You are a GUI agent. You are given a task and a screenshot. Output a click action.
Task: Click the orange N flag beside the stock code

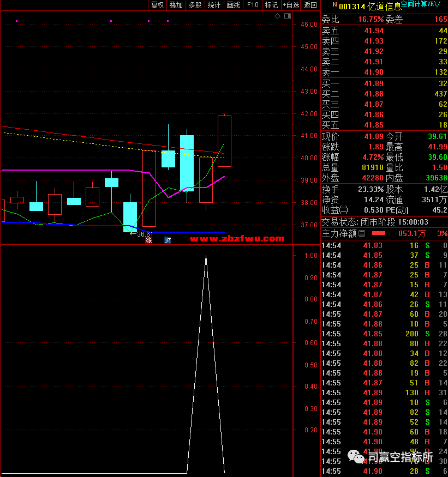pyautogui.click(x=334, y=4)
